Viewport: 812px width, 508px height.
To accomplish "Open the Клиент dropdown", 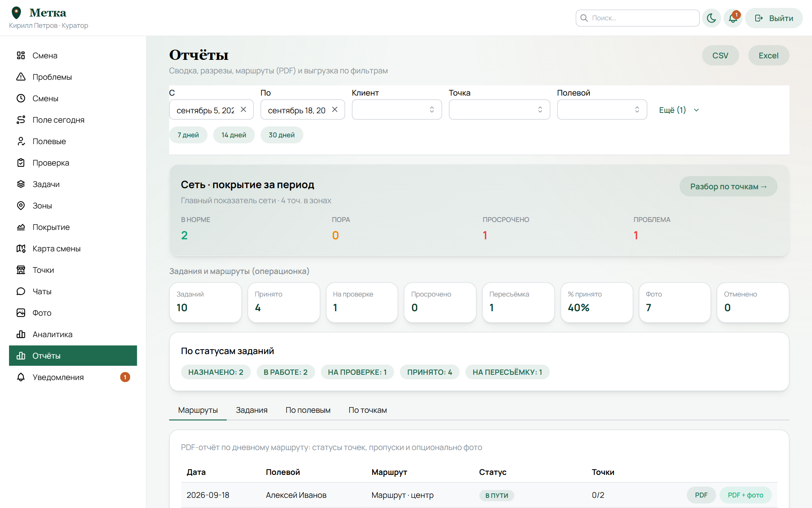I will 397,110.
